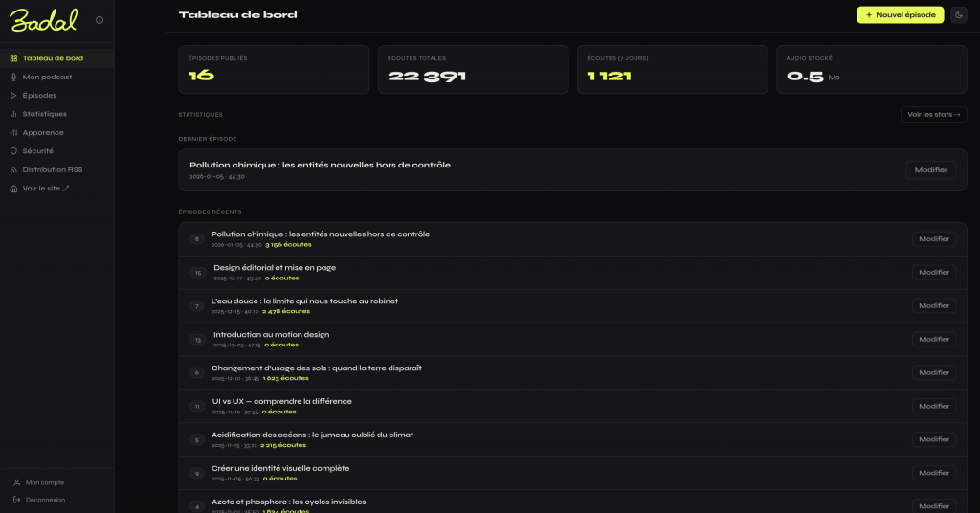Screen dimensions: 980x513
Task: Open episode "L'eau douce : la limite" title
Action: [x=304, y=301]
